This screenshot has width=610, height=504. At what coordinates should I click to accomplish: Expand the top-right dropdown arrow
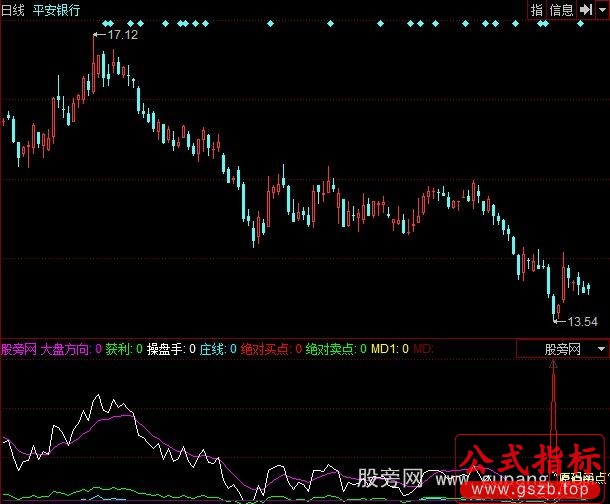(602, 10)
